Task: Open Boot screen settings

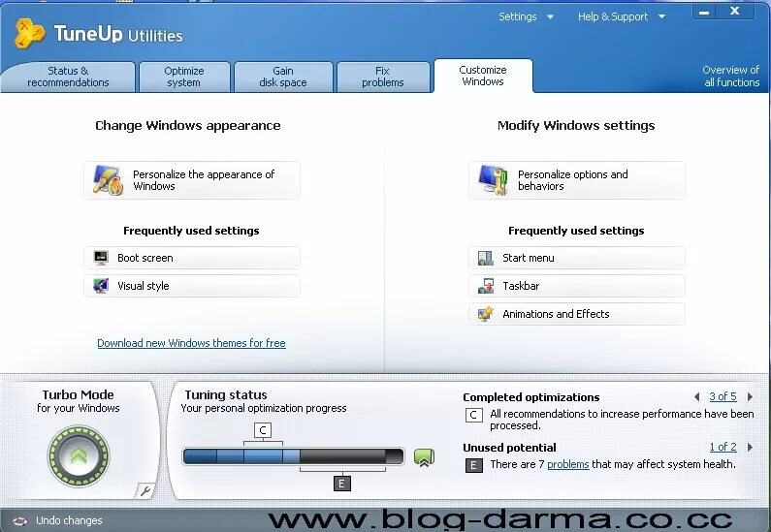Action: click(192, 258)
